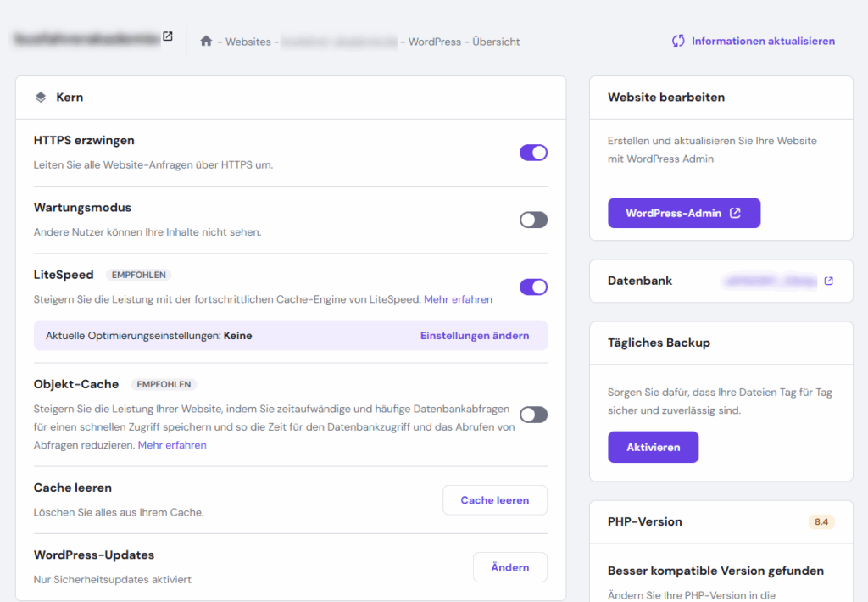
Task: Open site via external link icon beside title
Action: pos(168,36)
